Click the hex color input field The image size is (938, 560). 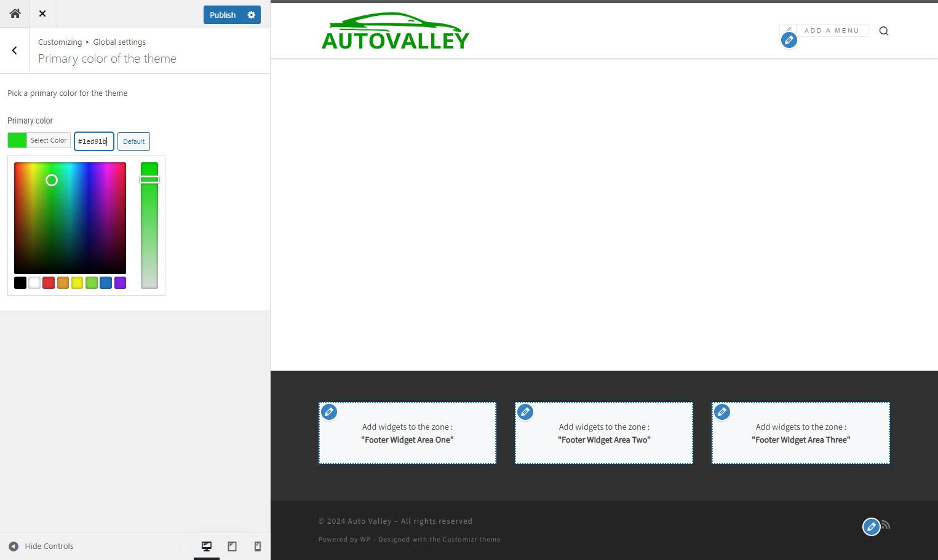click(x=94, y=141)
